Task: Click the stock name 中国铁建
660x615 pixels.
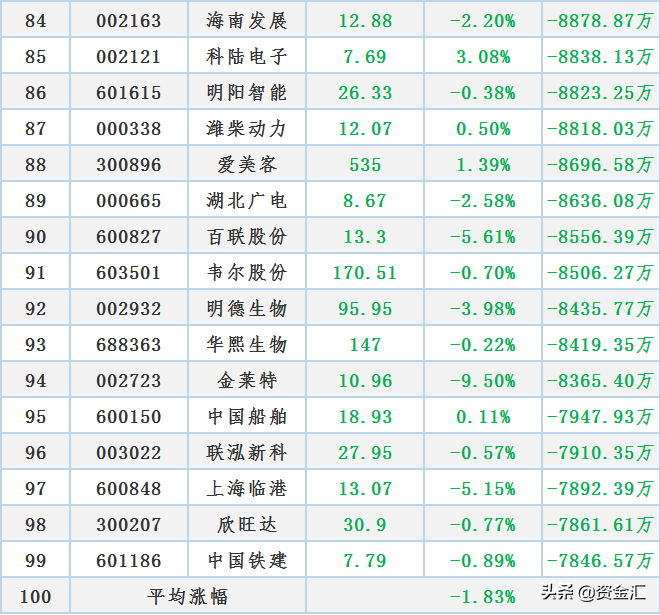Action: (x=247, y=561)
